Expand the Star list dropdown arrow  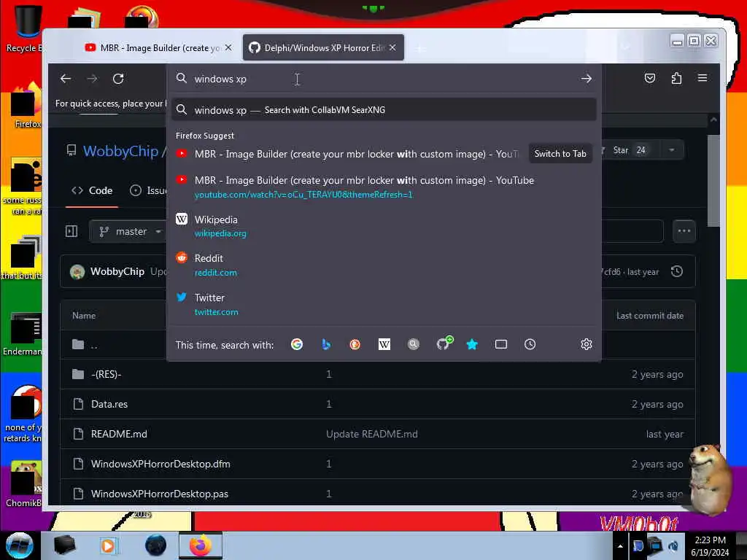click(672, 150)
